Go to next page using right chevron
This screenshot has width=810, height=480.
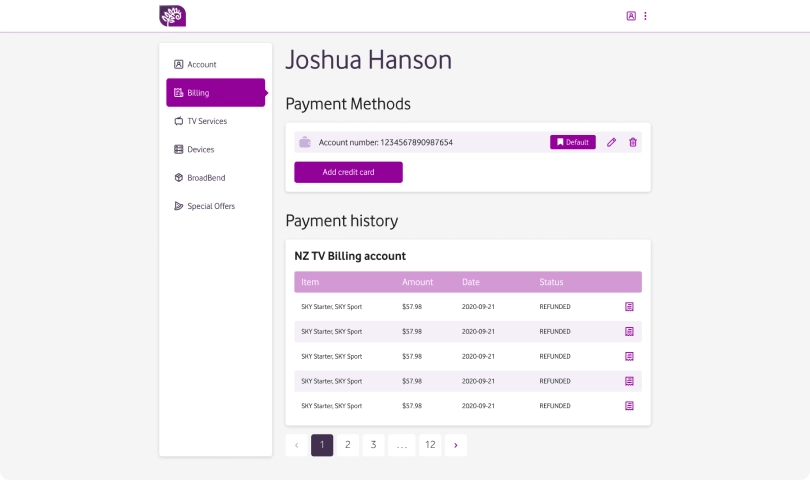(x=455, y=445)
